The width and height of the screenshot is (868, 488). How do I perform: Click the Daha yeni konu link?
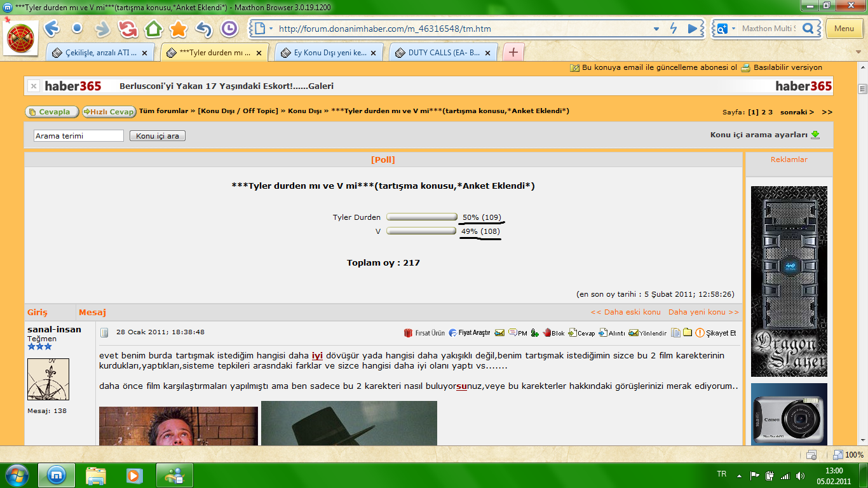703,312
